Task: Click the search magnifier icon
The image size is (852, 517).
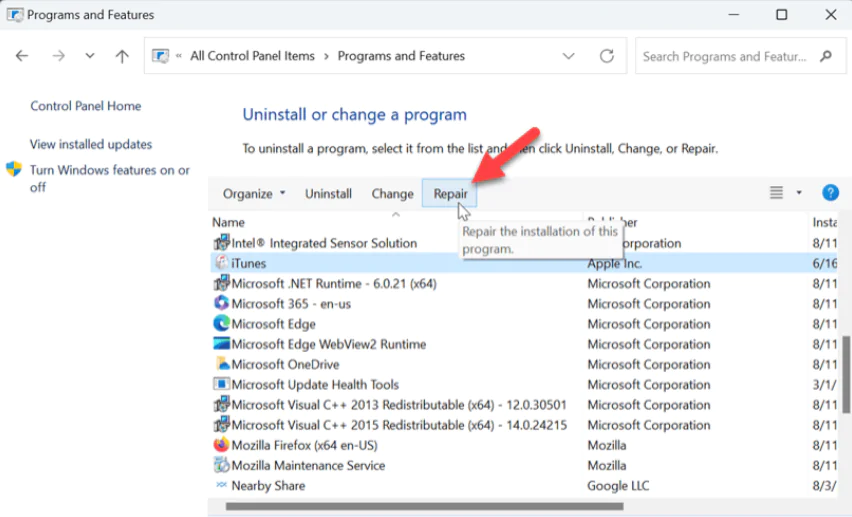Action: pyautogui.click(x=826, y=56)
